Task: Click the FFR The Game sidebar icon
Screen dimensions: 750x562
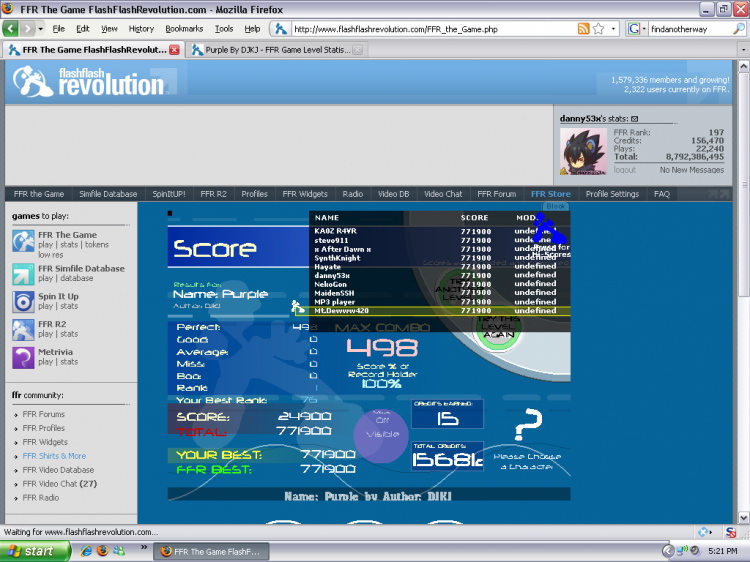Action: [23, 241]
